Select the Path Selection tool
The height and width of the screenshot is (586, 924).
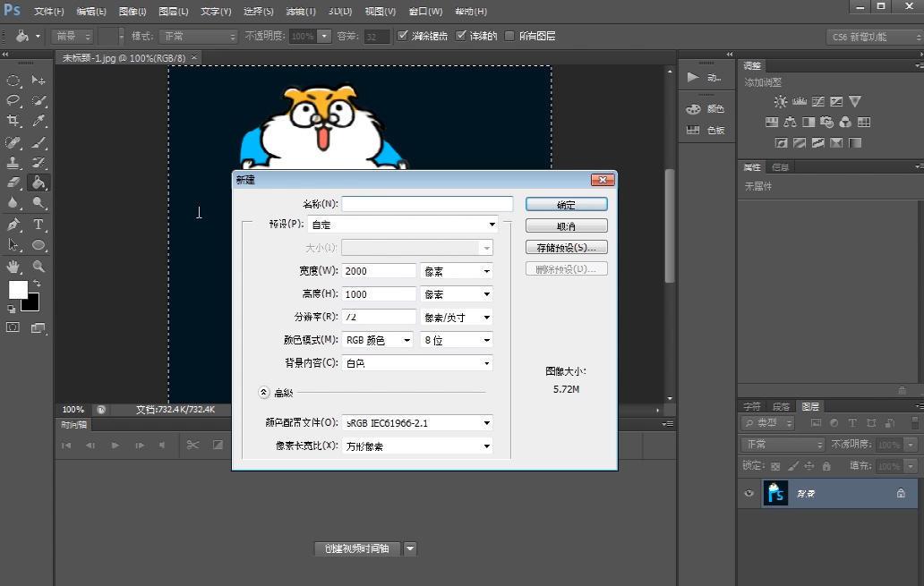13,245
